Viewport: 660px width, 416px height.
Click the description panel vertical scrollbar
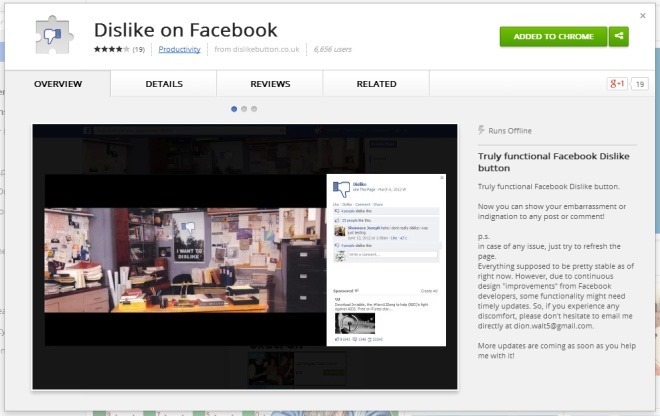[654, 250]
